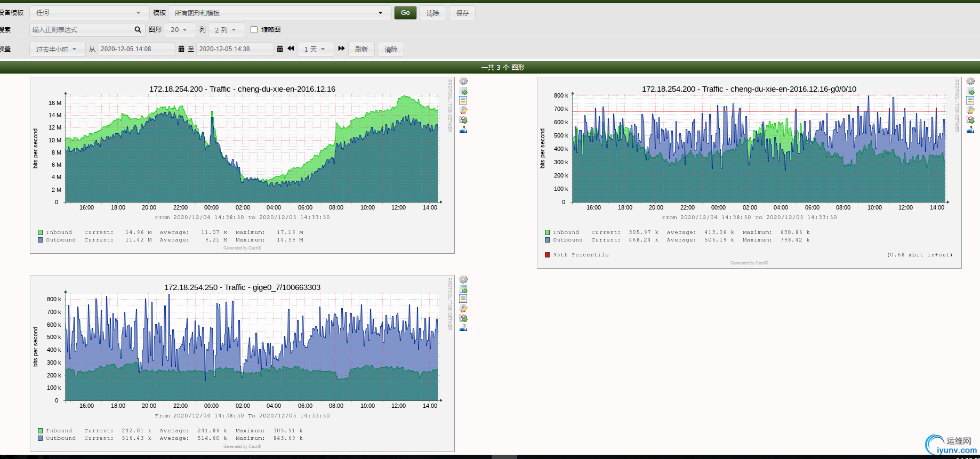Open graph utilities gear for cheng-du-xie-en-2016.12.16 graph

pos(463,82)
